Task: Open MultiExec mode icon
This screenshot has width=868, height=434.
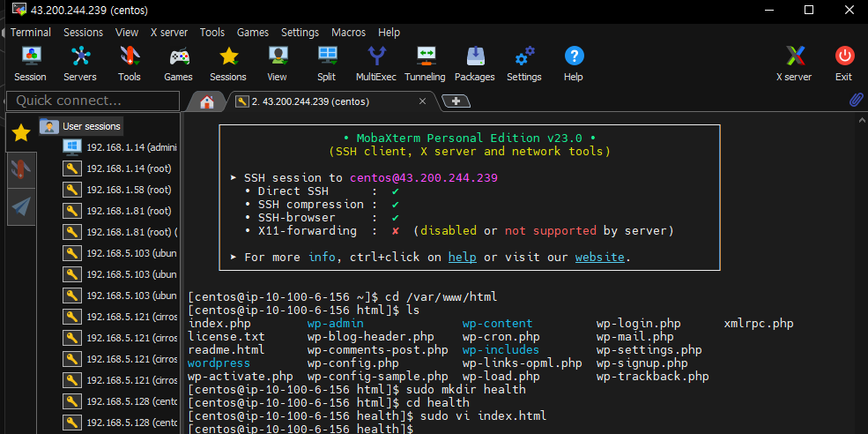Action: [x=376, y=64]
